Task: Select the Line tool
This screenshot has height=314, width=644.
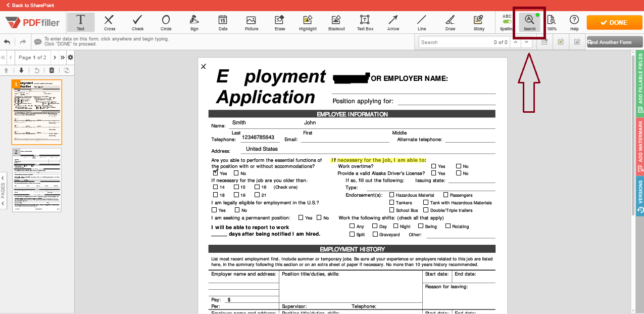Action: point(421,23)
